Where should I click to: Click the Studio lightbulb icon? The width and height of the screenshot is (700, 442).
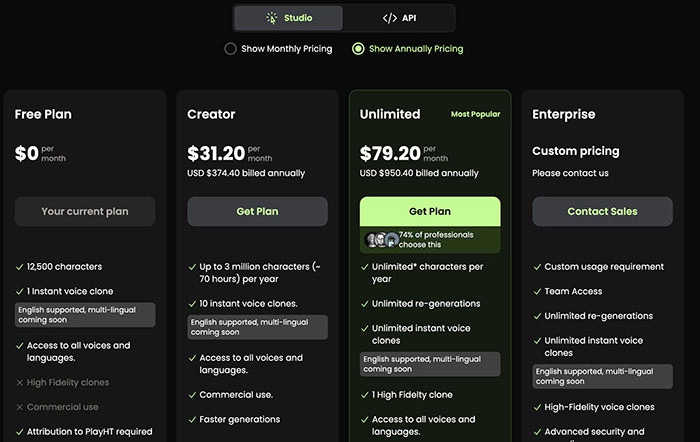[271, 18]
